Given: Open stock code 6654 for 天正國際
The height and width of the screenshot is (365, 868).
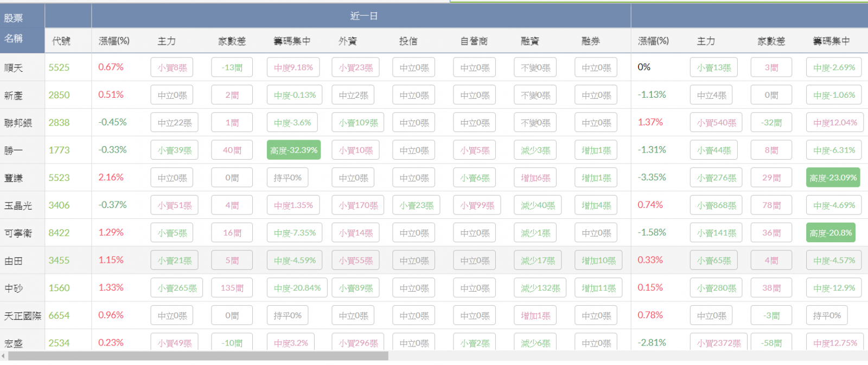Looking at the screenshot, I should point(59,316).
